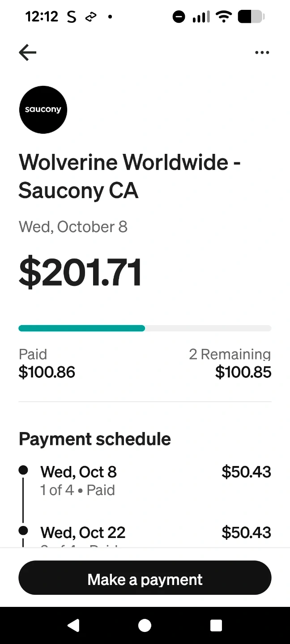Tap the Android home circle button
This screenshot has height=644, width=290.
pos(145,625)
